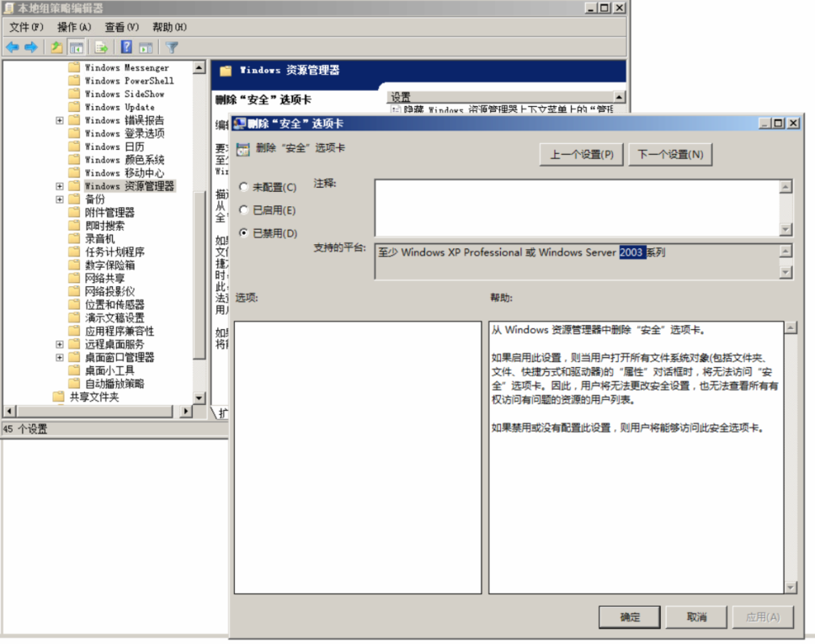The width and height of the screenshot is (815, 644).
Task: Click the 取消 button
Action: click(696, 617)
